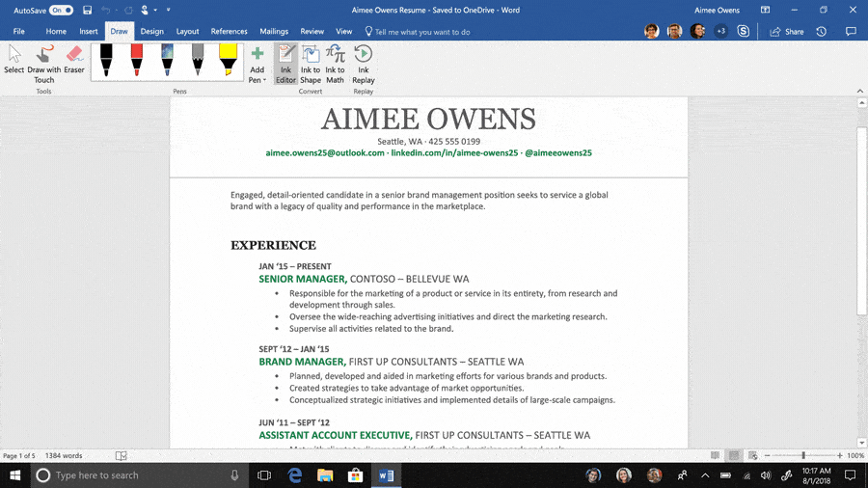868x488 pixels.
Task: Switch to the Design tab
Action: point(151,32)
